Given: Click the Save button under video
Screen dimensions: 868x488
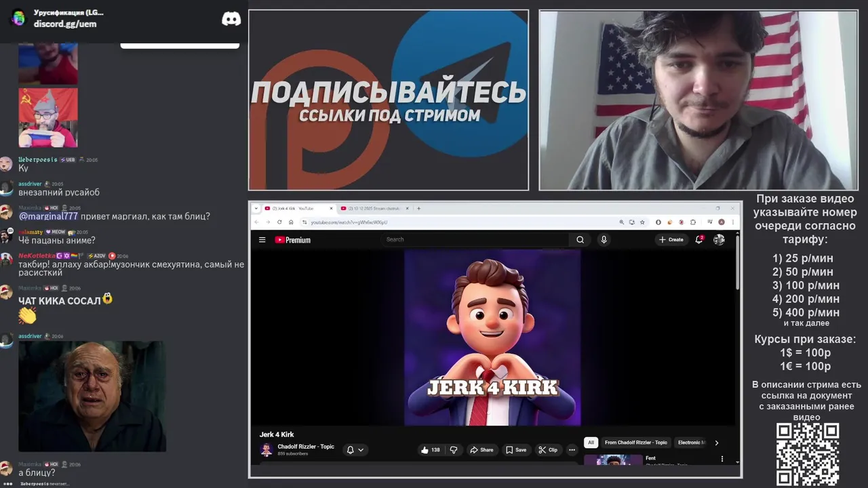Looking at the screenshot, I should 516,449.
